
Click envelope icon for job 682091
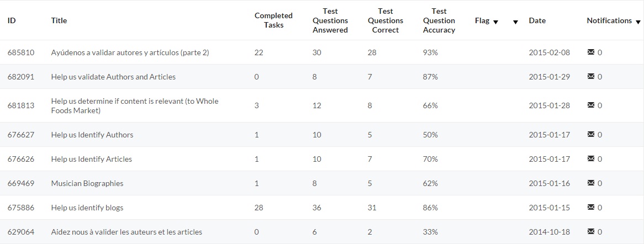coord(591,77)
